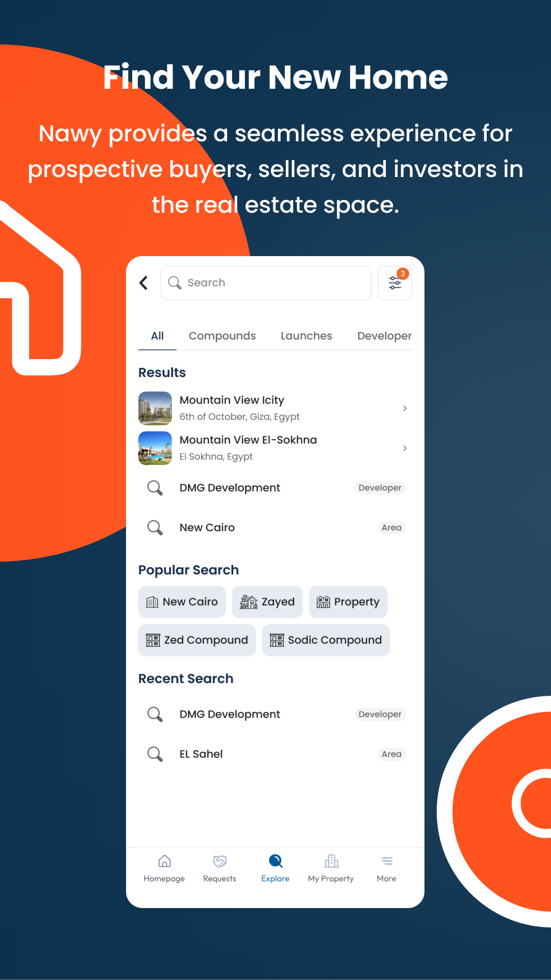Open the More hamburger menu icon
Viewport: 551px width, 980px height.
[x=387, y=861]
